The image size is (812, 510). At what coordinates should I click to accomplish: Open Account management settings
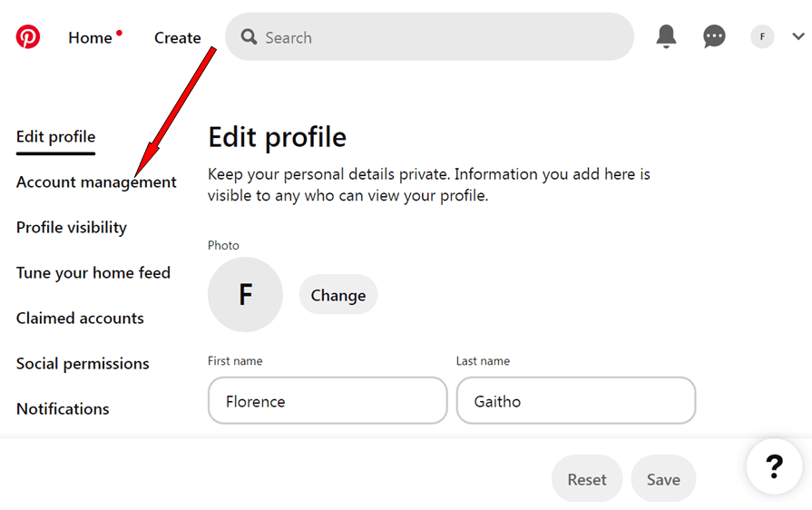pyautogui.click(x=96, y=182)
